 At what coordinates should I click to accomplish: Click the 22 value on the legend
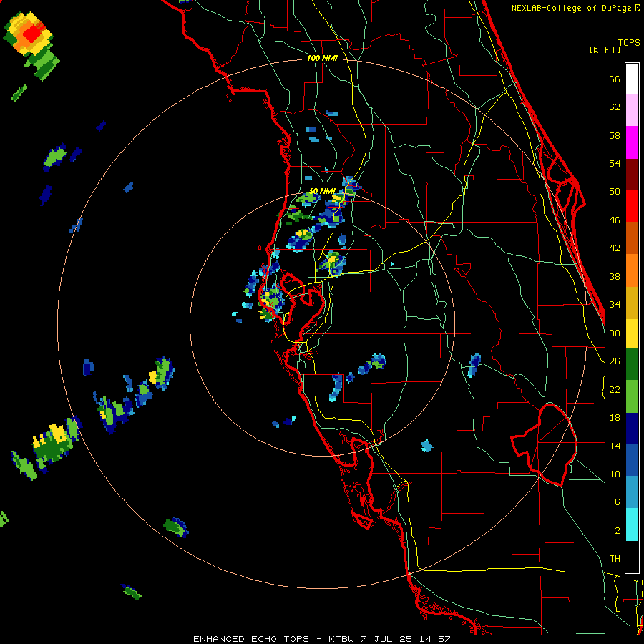615,389
